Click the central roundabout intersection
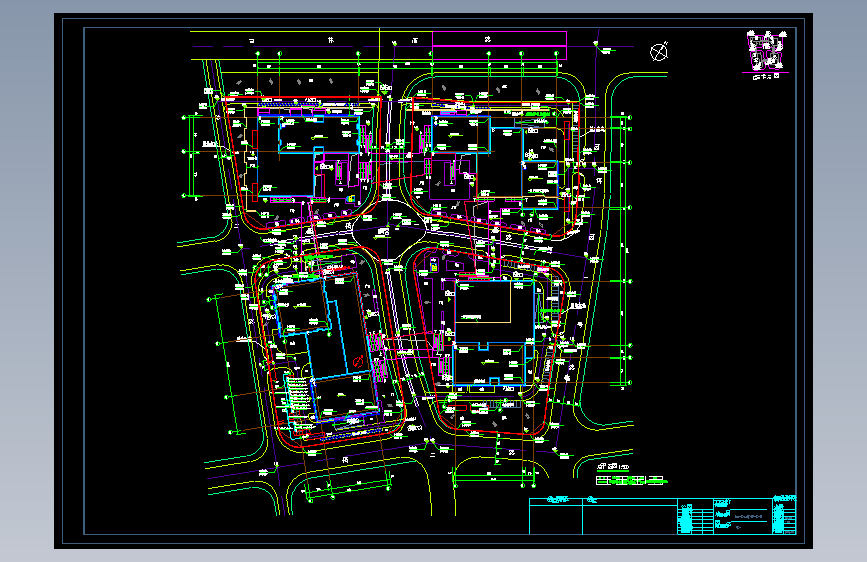 [x=389, y=229]
